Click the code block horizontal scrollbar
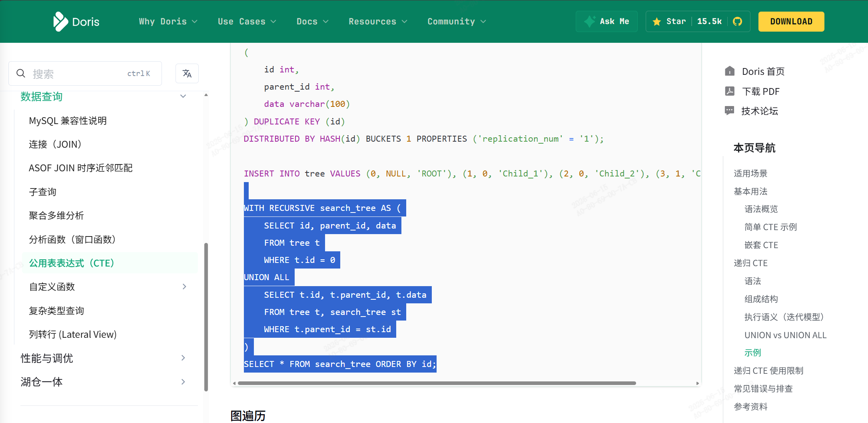The image size is (868, 423). click(437, 383)
